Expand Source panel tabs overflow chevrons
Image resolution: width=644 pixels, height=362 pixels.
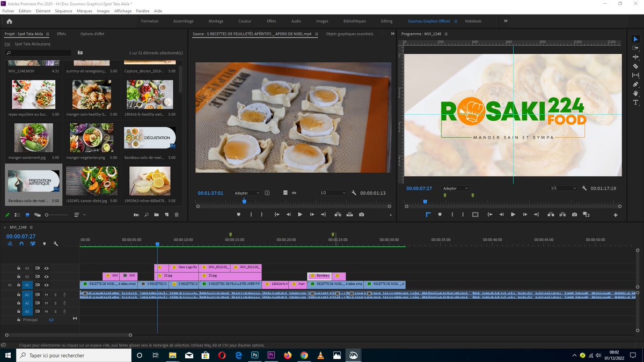(392, 34)
